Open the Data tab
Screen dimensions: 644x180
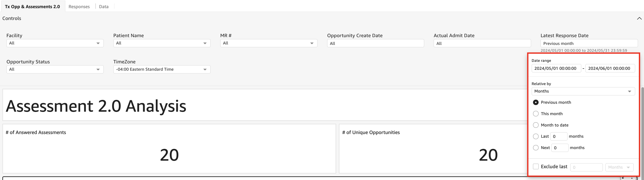pos(104,6)
